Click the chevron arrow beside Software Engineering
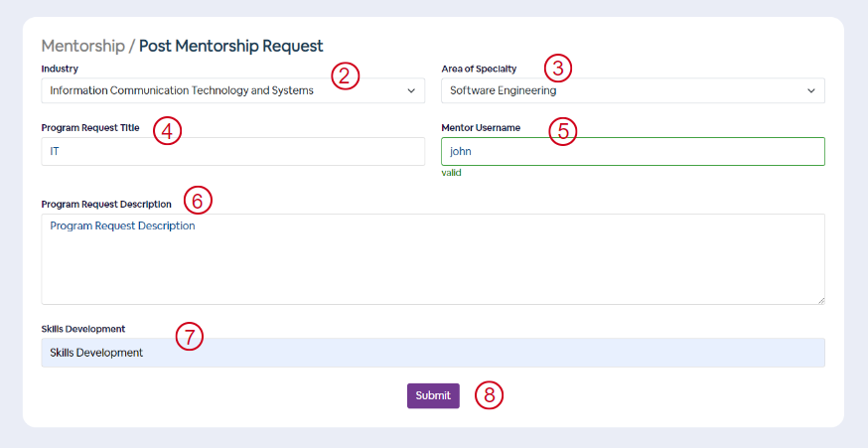Screen dimensions: 868x448 point(811,90)
